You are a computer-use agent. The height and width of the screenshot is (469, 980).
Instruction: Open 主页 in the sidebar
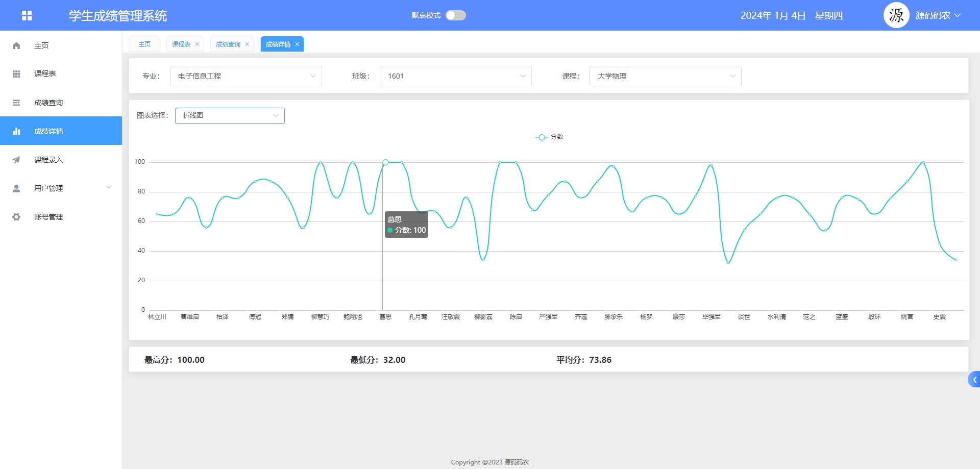coord(61,45)
